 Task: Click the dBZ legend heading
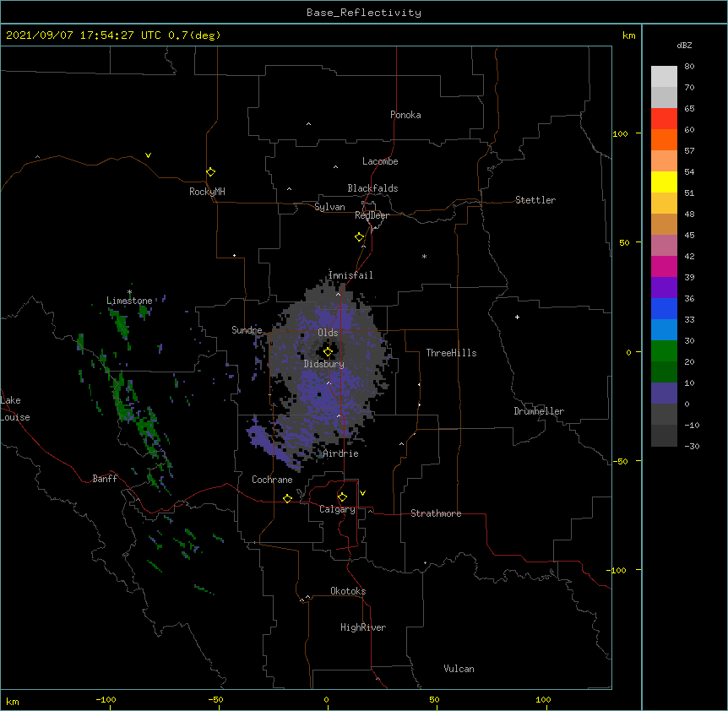click(684, 45)
